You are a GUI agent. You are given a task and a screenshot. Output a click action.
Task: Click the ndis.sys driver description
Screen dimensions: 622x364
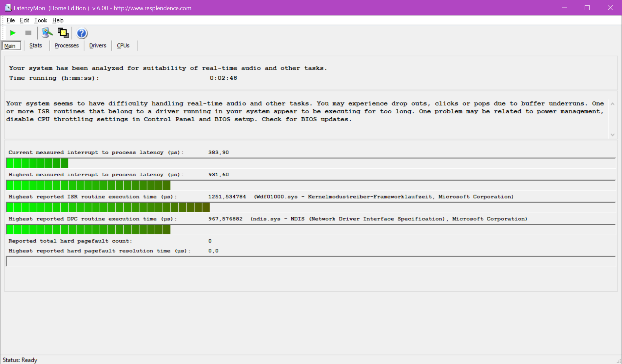(x=389, y=219)
